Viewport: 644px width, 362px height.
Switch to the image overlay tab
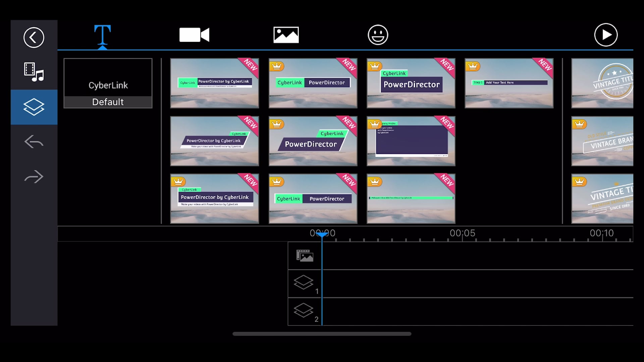tap(286, 35)
